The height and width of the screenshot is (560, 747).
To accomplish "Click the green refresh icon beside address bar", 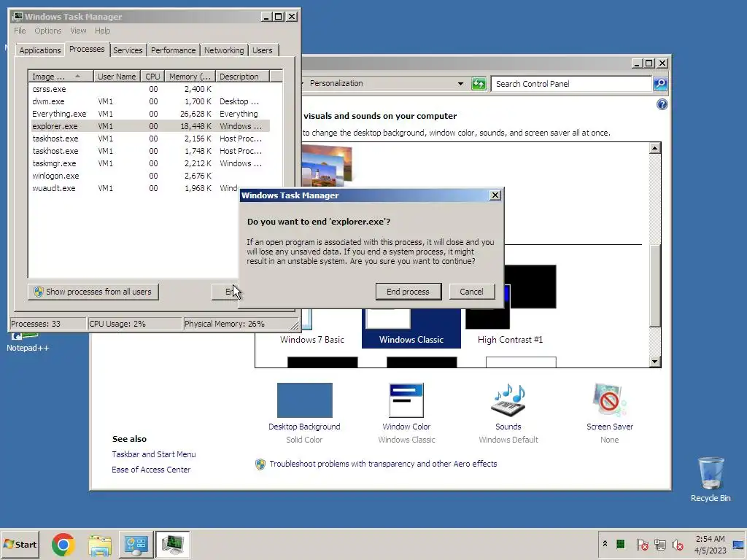I will [x=479, y=84].
